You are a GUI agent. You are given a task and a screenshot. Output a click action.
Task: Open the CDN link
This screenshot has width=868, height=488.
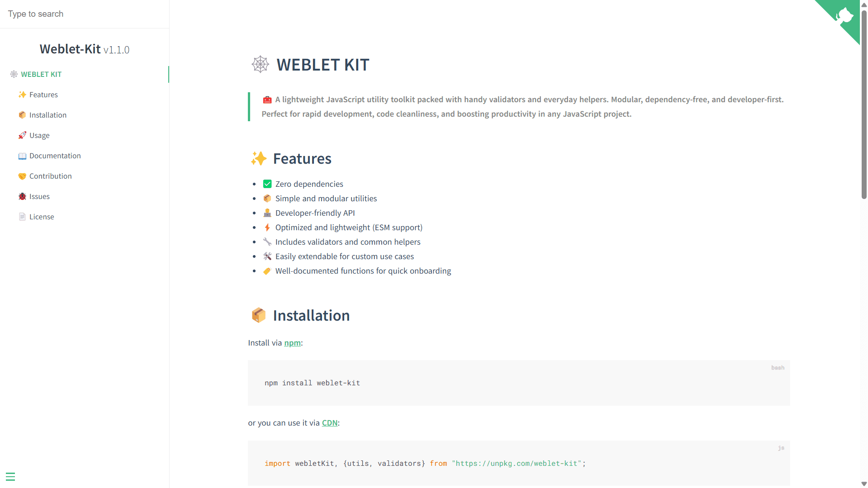point(330,422)
